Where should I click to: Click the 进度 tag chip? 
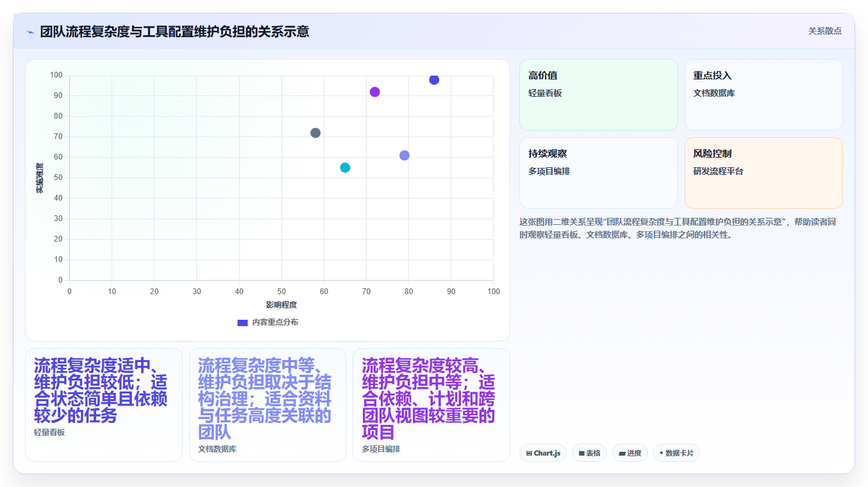pyautogui.click(x=630, y=453)
